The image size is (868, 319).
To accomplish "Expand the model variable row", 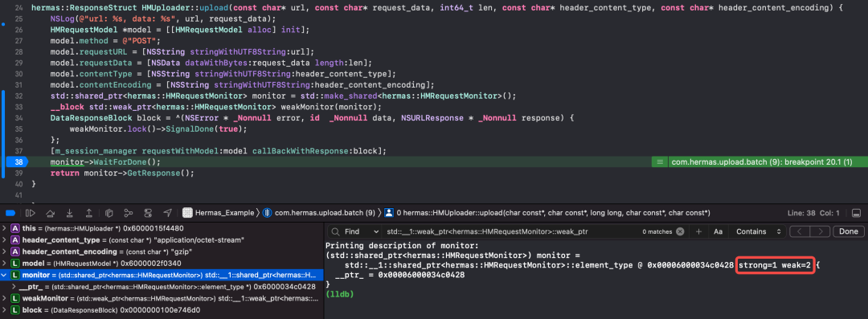I will (x=5, y=263).
